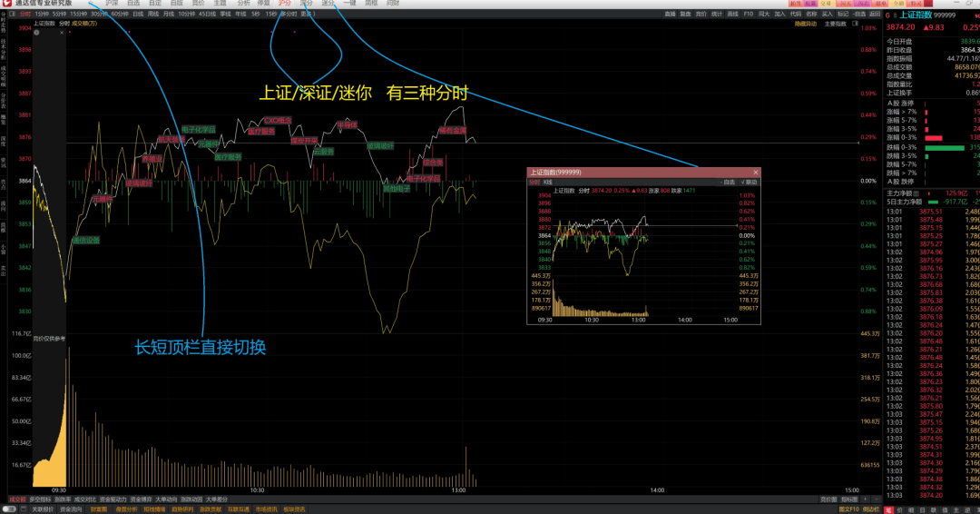Open the 关联报价 bottom tab
980x514 pixels.
pyautogui.click(x=43, y=509)
